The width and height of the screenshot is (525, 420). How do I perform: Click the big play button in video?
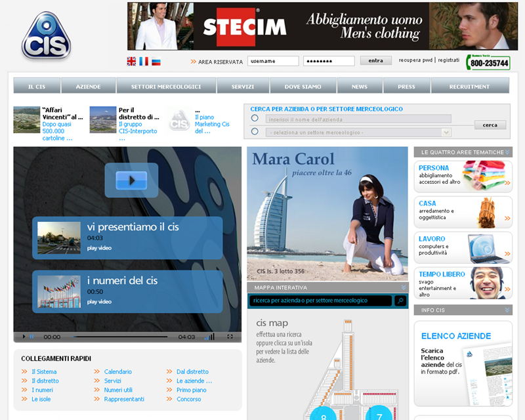pos(131,180)
